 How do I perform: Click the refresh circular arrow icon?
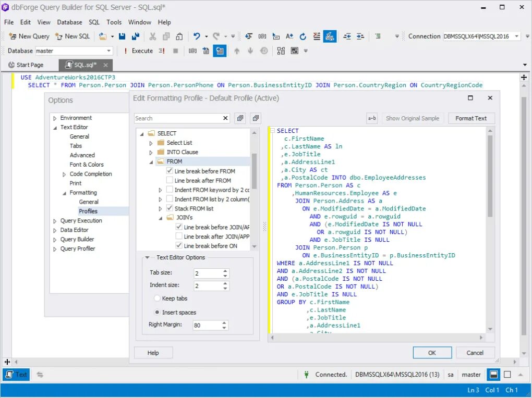click(303, 36)
